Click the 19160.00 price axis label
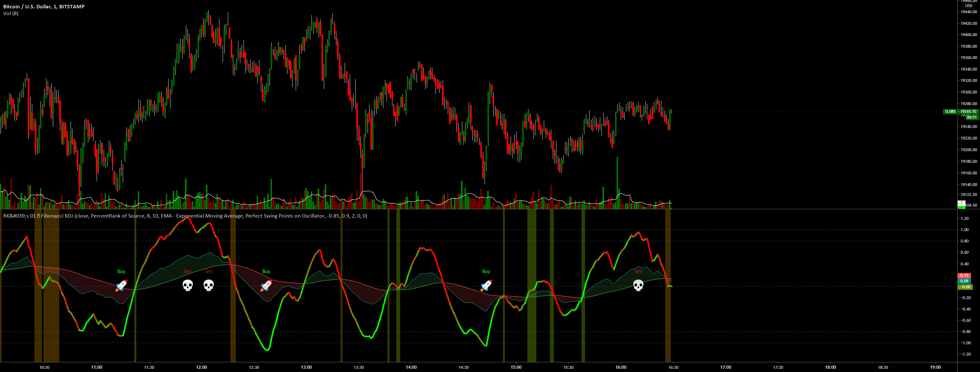Screen dimensions: 980x372 pyautogui.click(x=969, y=173)
